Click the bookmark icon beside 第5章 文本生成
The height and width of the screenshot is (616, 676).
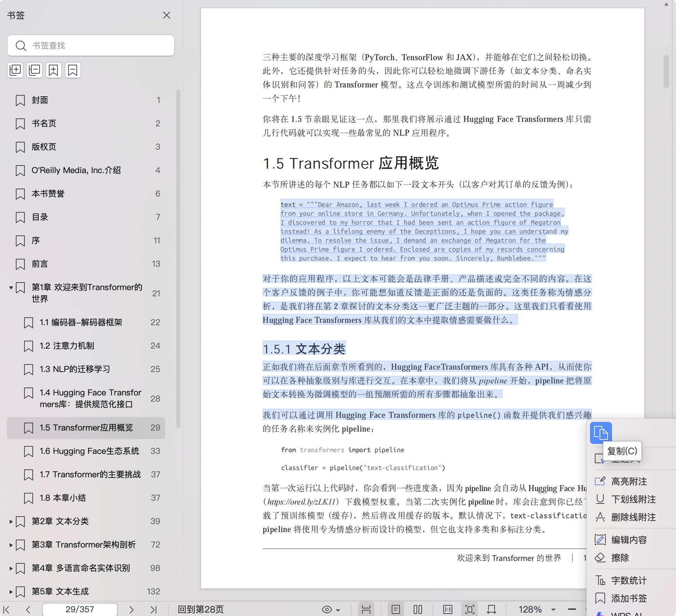tap(20, 592)
